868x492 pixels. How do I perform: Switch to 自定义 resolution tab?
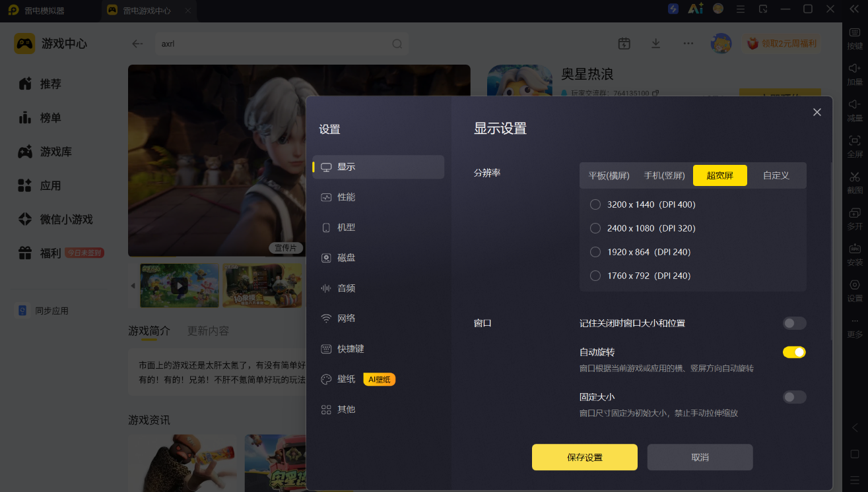click(776, 175)
